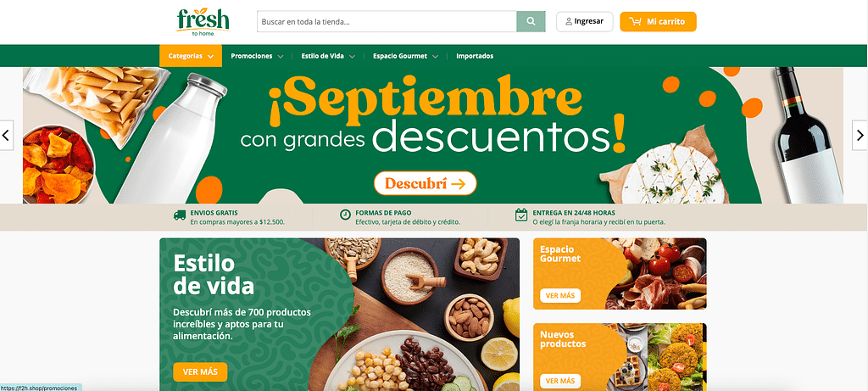Click the Fresh to Home logo
Image resolution: width=868 pixels, height=391 pixels.
(203, 21)
